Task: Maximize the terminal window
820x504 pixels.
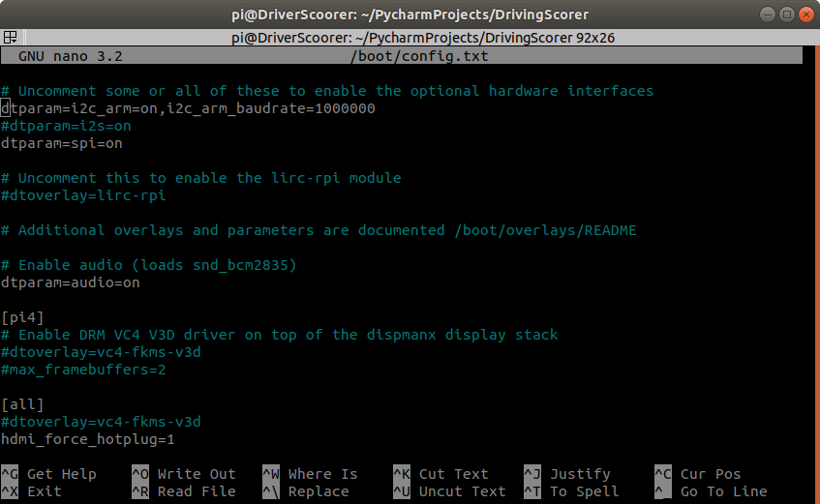Action: (x=786, y=15)
